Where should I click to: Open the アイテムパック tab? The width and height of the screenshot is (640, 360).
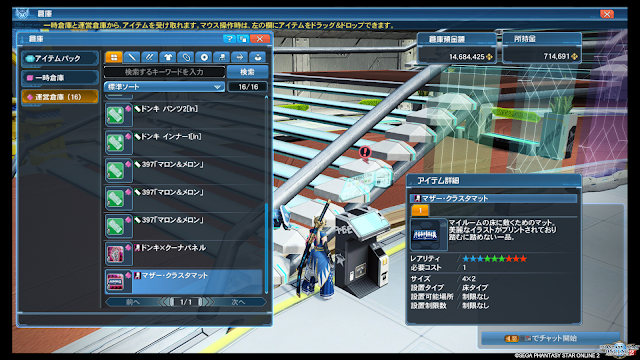click(x=60, y=58)
